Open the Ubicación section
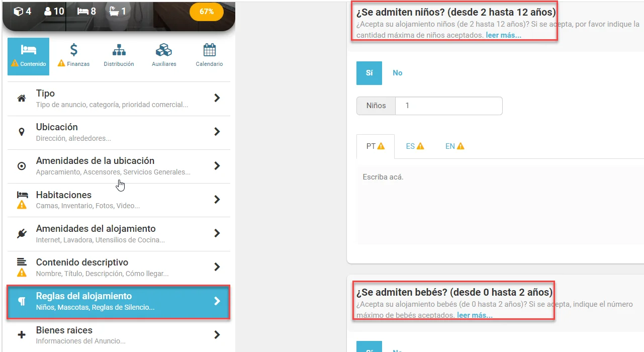 click(119, 132)
